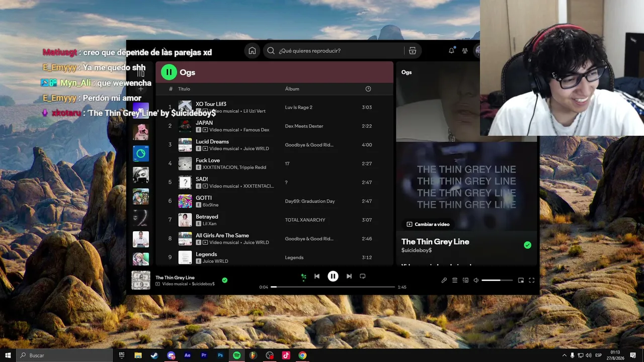644x362 pixels.
Task: Click 'Cambiar a video' button
Action: tap(428, 224)
